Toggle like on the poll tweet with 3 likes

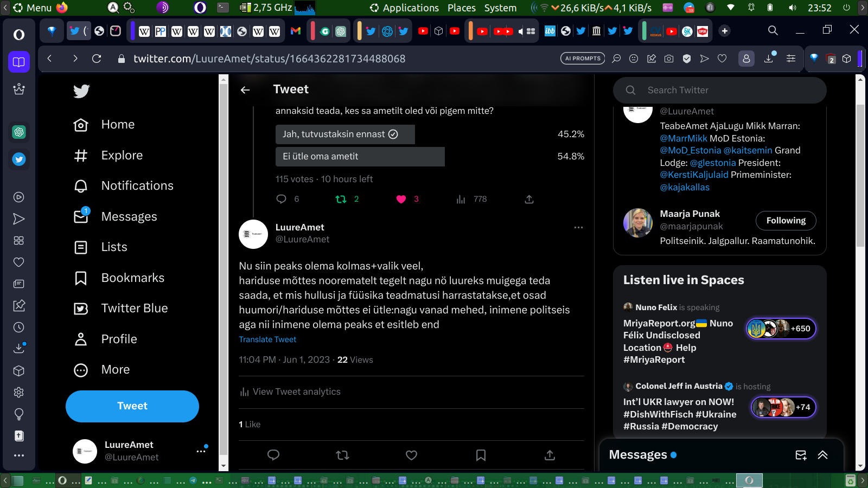coord(401,199)
